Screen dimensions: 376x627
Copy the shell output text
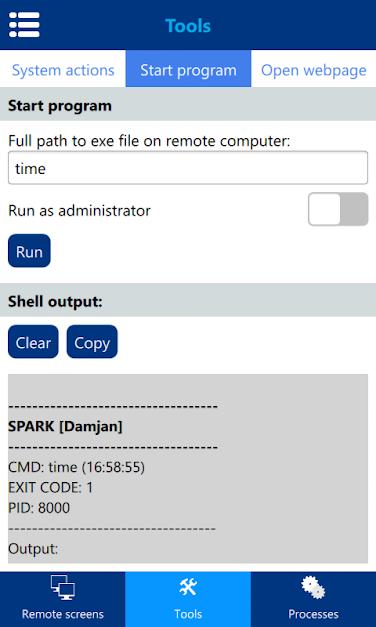click(x=92, y=342)
